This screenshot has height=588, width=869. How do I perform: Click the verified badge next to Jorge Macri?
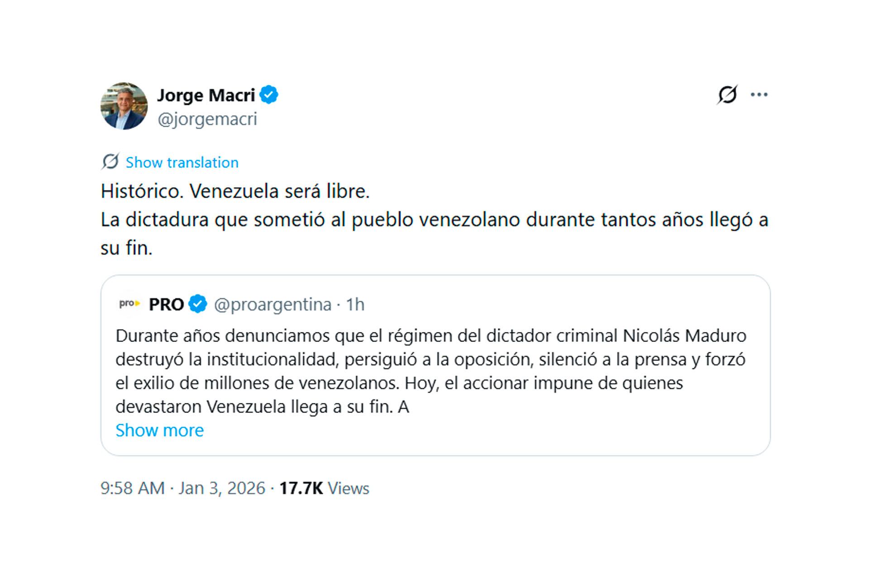pos(270,95)
